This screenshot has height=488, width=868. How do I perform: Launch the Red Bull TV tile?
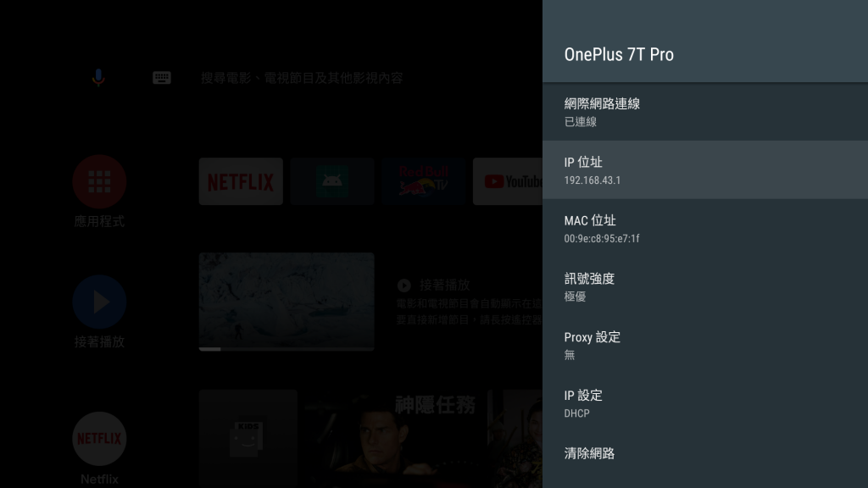click(x=424, y=181)
